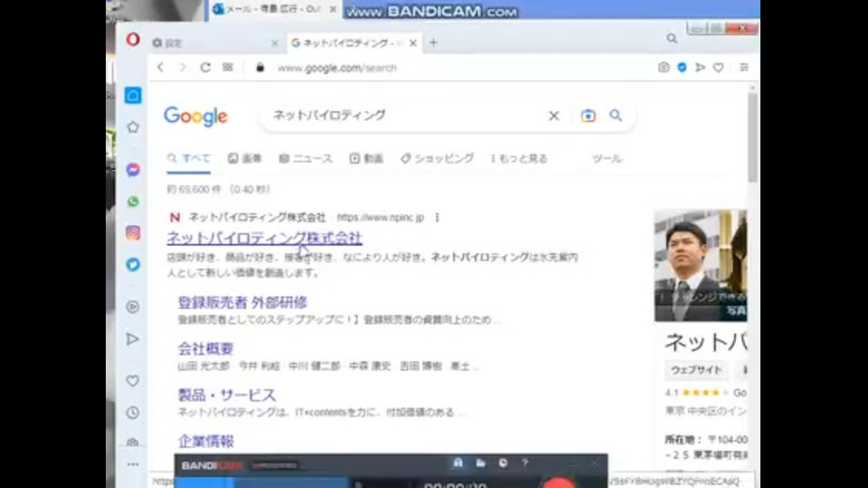
Task: Open the 製品・サービス sitelink
Action: [227, 395]
